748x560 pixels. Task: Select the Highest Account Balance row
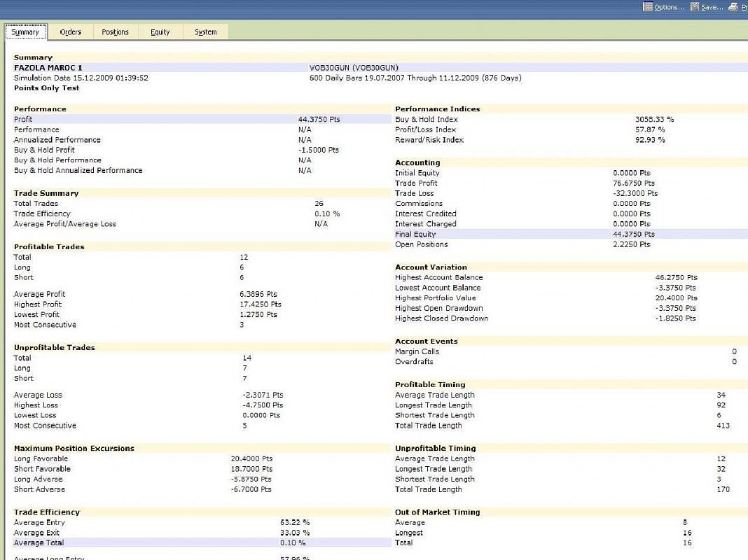pyautogui.click(x=438, y=278)
